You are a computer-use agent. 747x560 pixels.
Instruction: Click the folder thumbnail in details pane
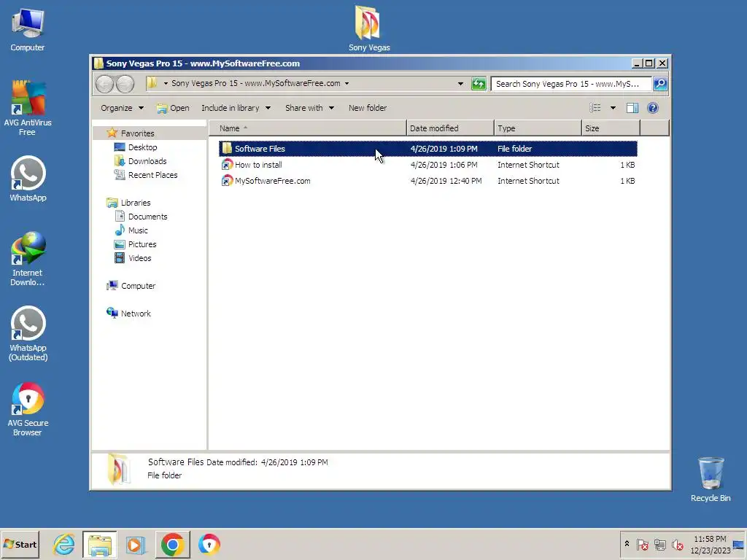[x=119, y=469]
